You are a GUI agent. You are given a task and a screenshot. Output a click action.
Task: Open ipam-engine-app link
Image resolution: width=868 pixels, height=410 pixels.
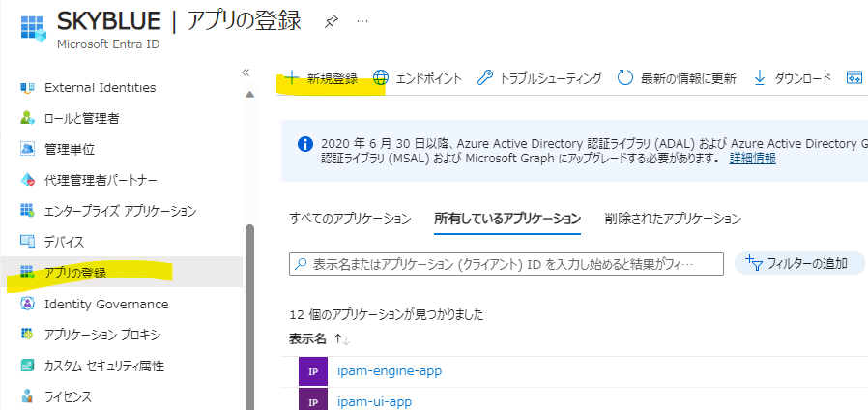pyautogui.click(x=390, y=370)
